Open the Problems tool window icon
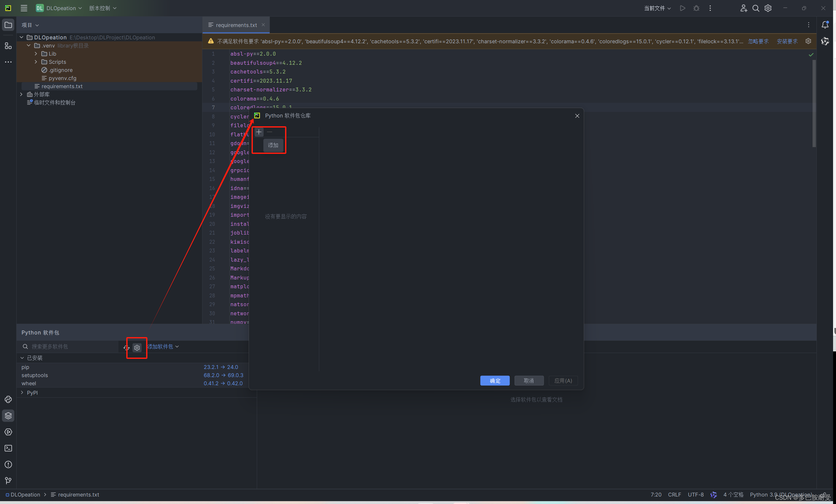Image resolution: width=836 pixels, height=504 pixels. (8, 465)
